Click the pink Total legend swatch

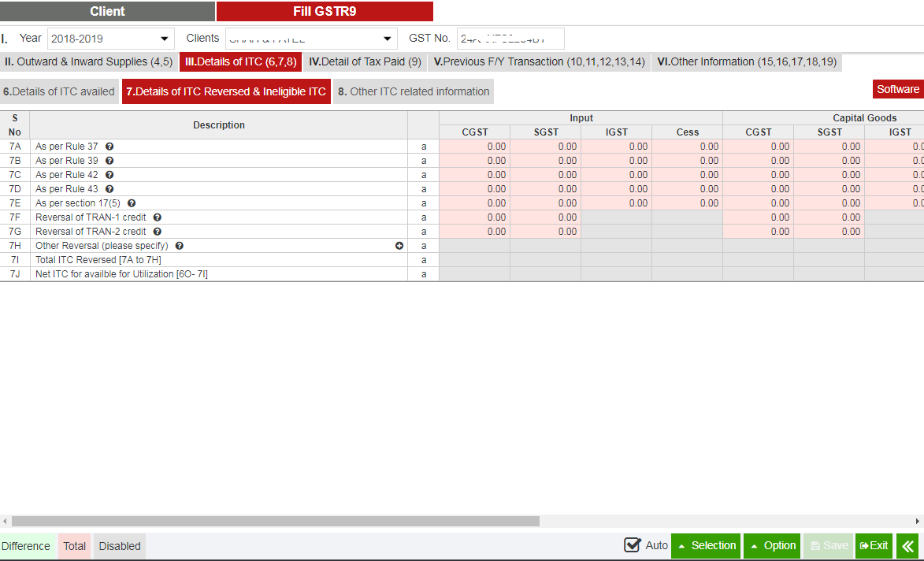75,546
